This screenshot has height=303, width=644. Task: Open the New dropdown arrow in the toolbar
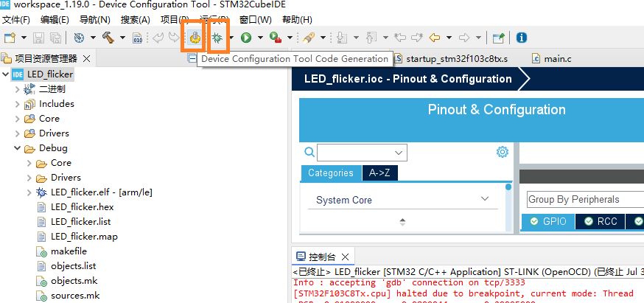point(24,38)
